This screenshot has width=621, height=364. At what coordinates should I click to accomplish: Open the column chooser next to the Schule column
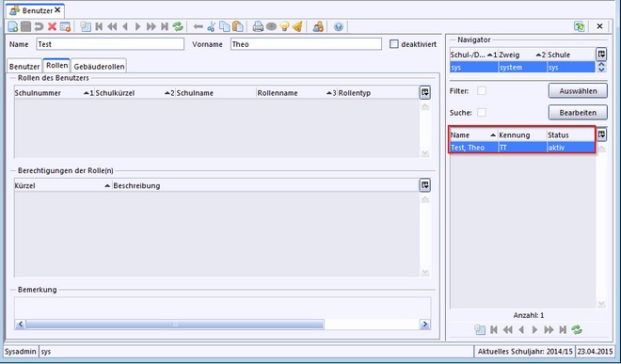pos(601,55)
